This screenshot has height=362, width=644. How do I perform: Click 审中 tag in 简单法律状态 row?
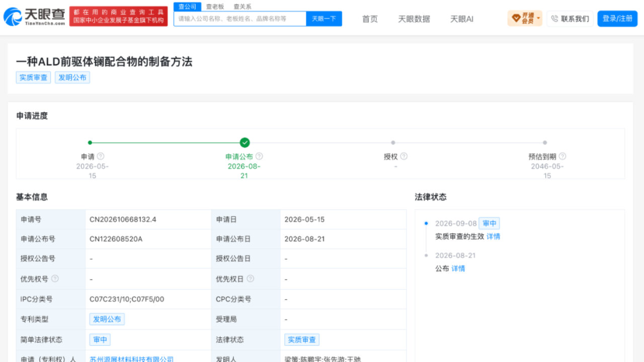pyautogui.click(x=100, y=340)
